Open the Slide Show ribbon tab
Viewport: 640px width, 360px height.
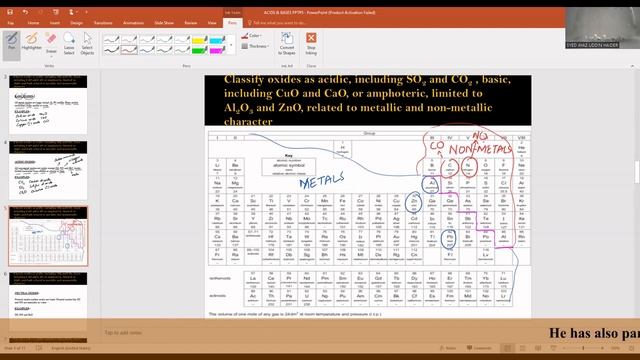164,23
